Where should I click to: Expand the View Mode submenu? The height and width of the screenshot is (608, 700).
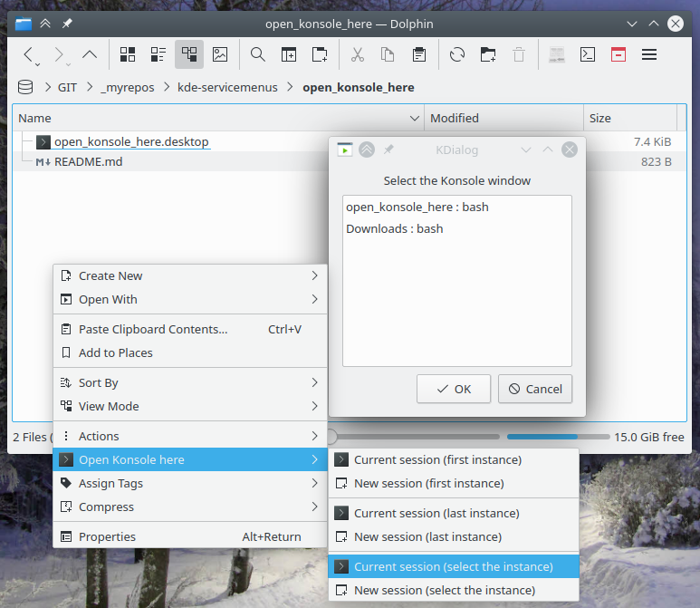(x=190, y=407)
